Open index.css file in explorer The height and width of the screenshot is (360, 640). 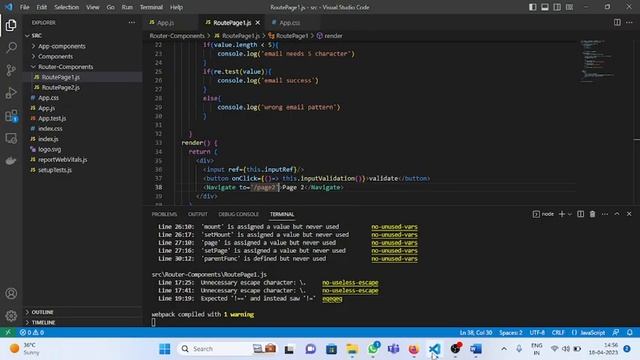(50, 129)
